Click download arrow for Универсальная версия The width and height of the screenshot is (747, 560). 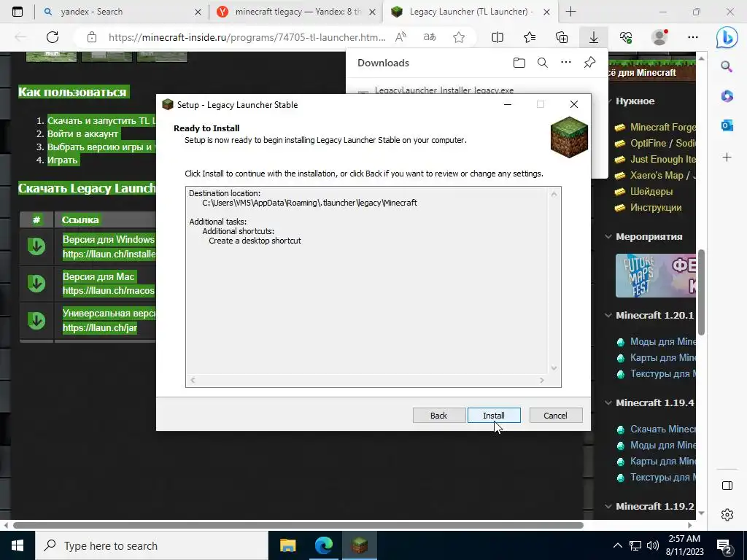36,321
